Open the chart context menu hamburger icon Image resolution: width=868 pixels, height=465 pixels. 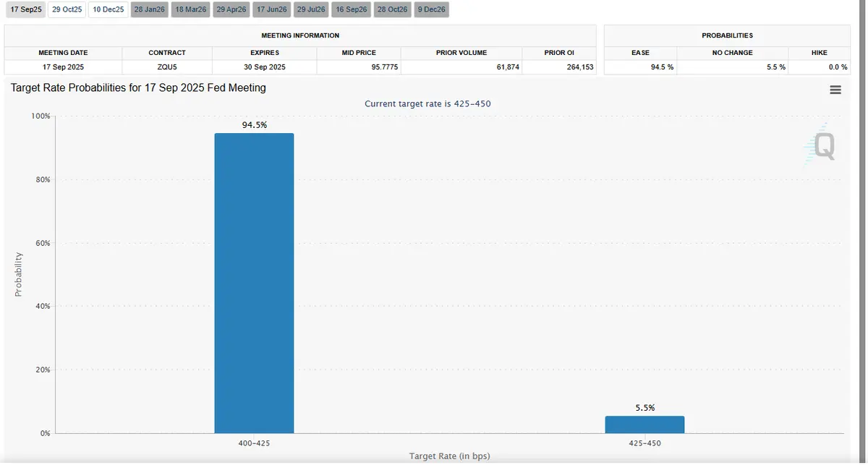tap(835, 90)
